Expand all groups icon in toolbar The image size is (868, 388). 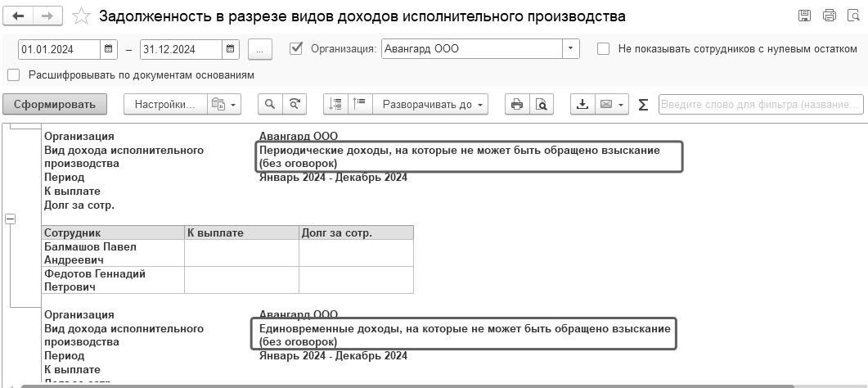[x=360, y=104]
